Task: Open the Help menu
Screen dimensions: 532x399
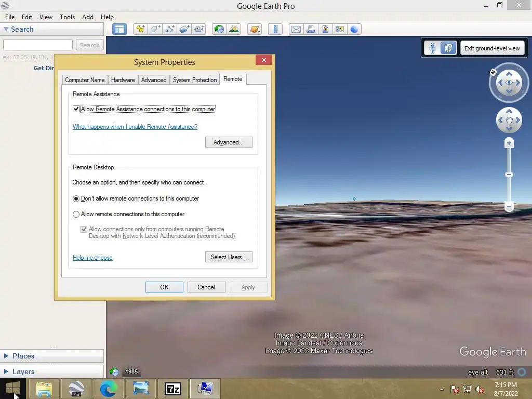Action: coord(107,17)
